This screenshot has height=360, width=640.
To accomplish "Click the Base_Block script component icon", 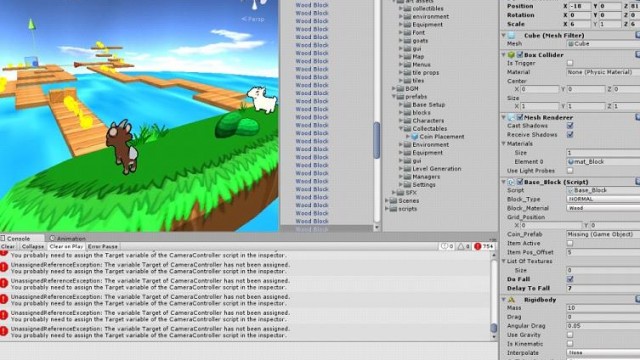I will coord(511,182).
